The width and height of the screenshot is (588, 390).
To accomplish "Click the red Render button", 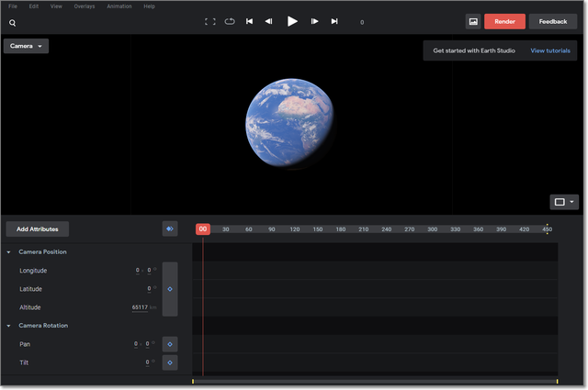I will click(504, 21).
